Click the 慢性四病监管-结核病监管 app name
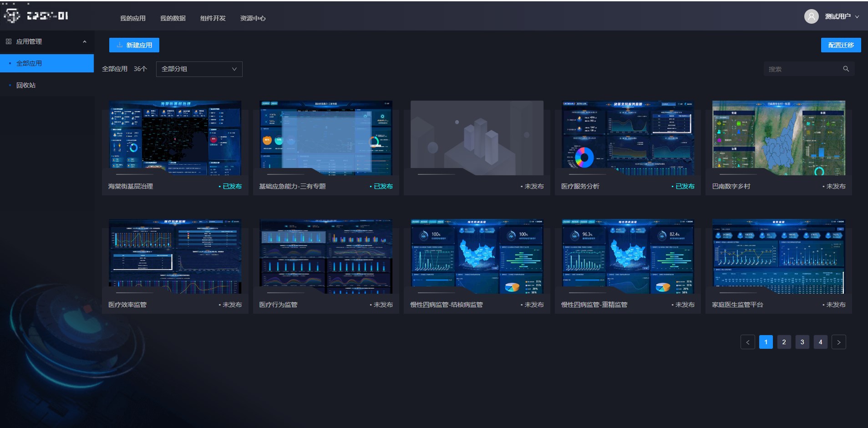The image size is (868, 428). (447, 305)
